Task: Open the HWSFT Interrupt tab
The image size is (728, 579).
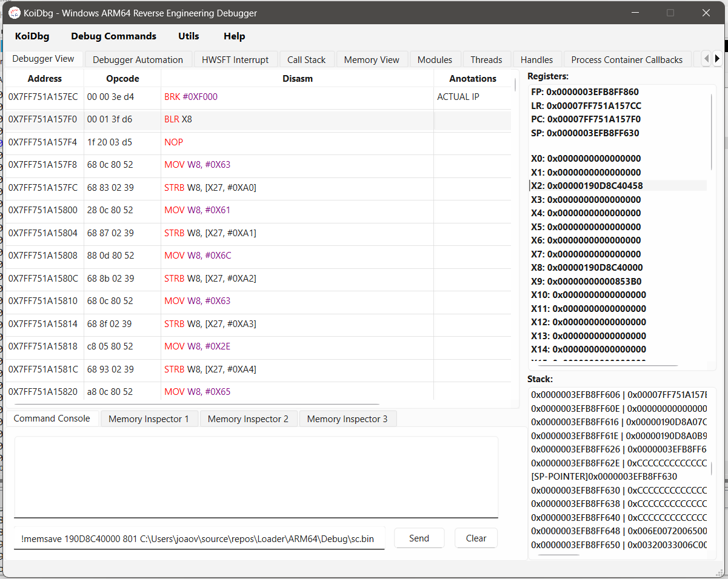Action: [x=235, y=60]
